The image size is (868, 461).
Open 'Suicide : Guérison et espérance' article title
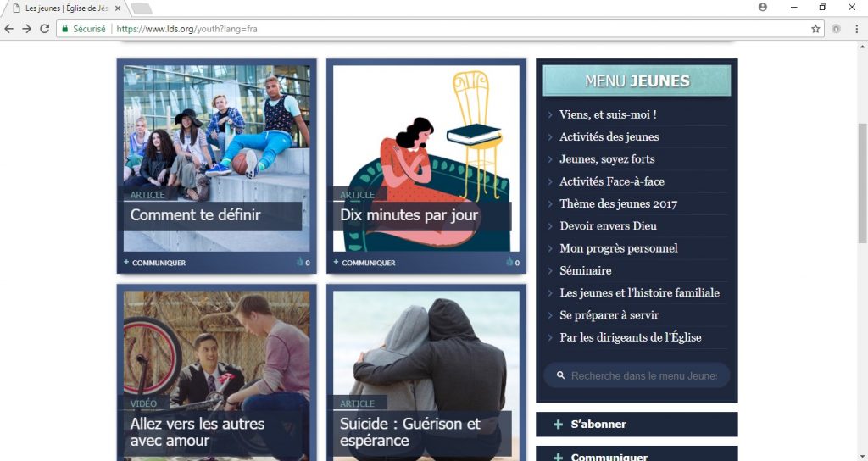[x=409, y=432]
